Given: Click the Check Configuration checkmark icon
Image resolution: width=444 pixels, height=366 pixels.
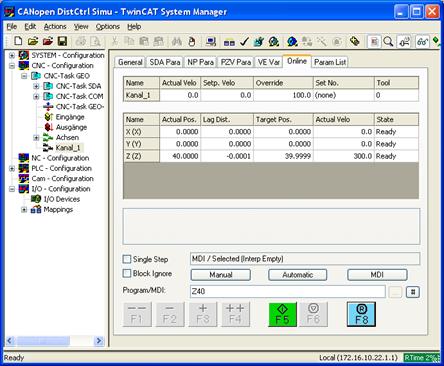Looking at the screenshot, I should (244, 41).
